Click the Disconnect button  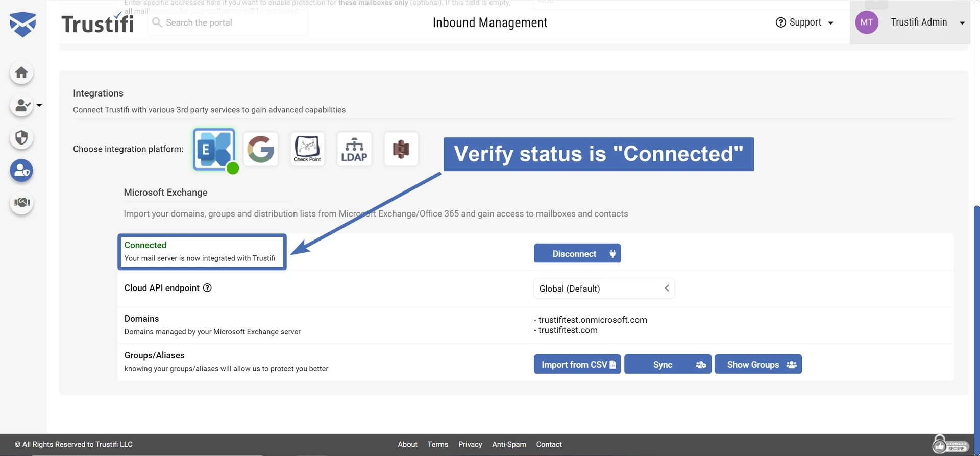coord(577,253)
